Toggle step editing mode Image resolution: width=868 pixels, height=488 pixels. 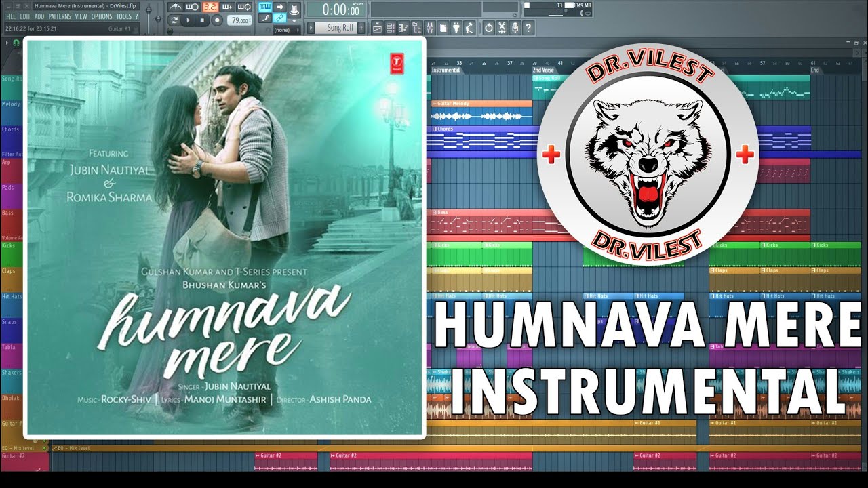[264, 18]
